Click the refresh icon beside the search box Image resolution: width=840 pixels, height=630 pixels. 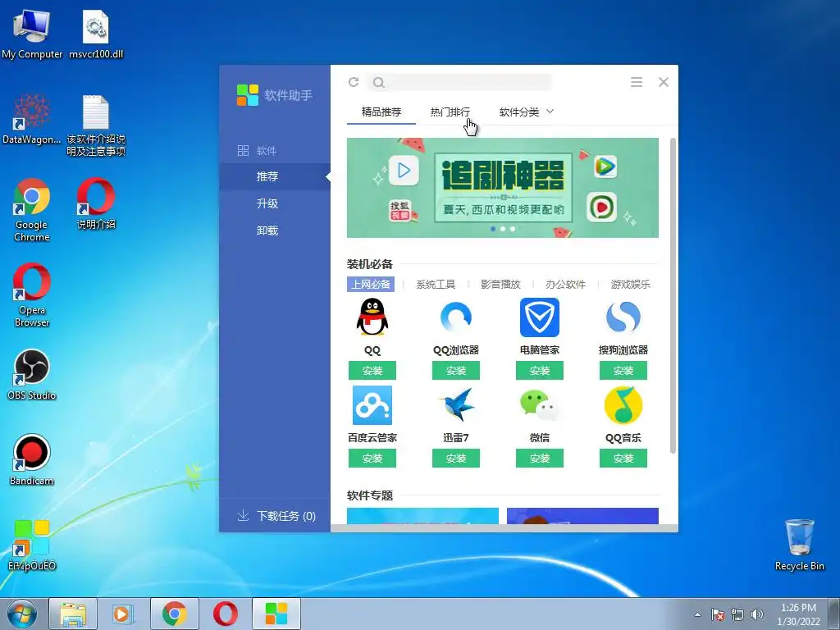(x=354, y=82)
